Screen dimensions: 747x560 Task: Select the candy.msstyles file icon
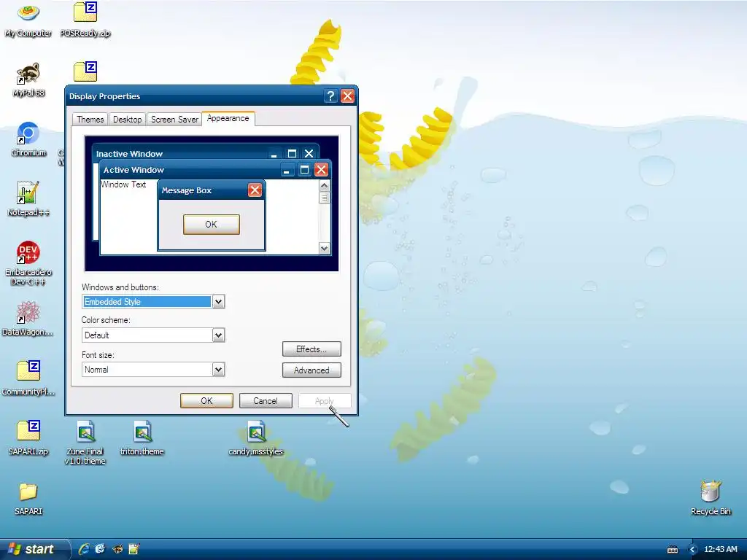click(x=256, y=438)
